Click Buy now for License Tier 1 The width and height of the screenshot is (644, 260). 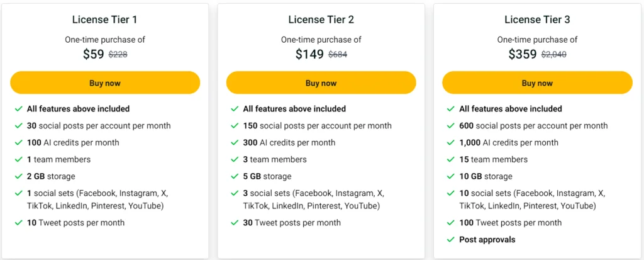point(105,83)
